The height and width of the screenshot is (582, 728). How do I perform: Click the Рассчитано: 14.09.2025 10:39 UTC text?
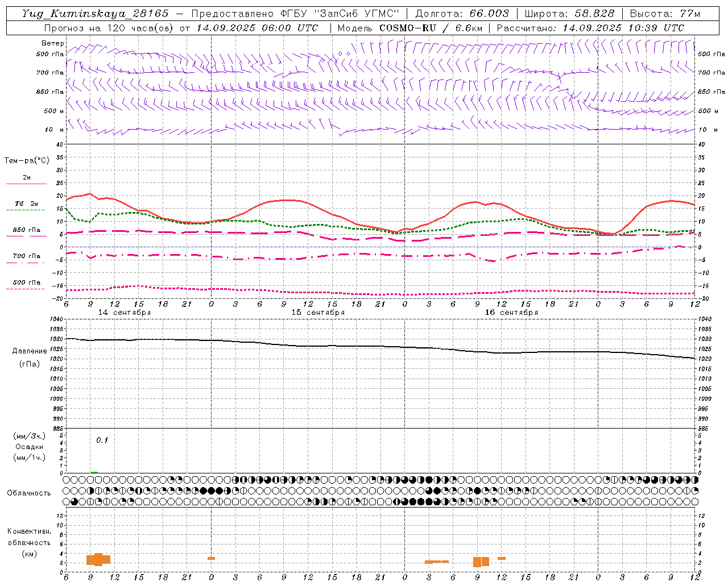pos(590,28)
